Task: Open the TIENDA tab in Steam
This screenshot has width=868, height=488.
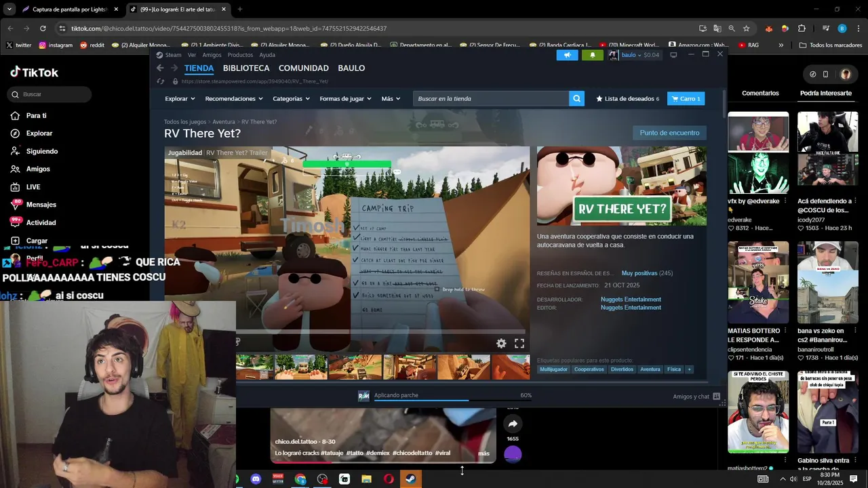Action: point(199,68)
